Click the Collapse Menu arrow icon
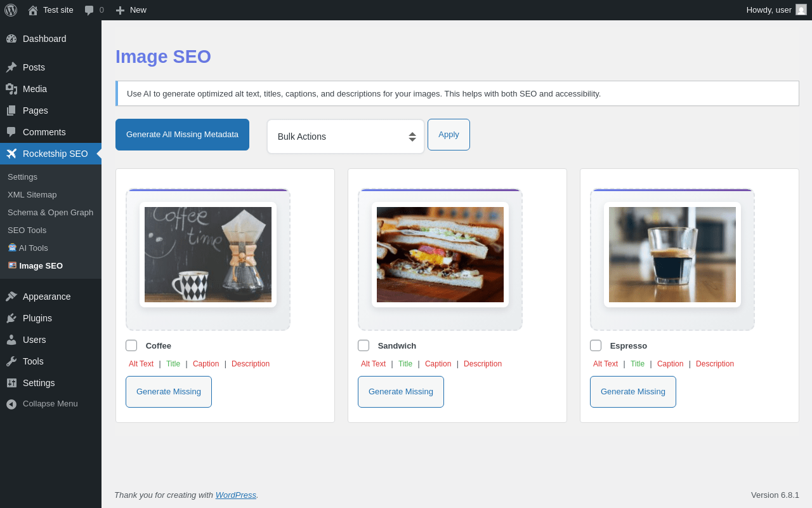812x508 pixels. click(x=11, y=404)
